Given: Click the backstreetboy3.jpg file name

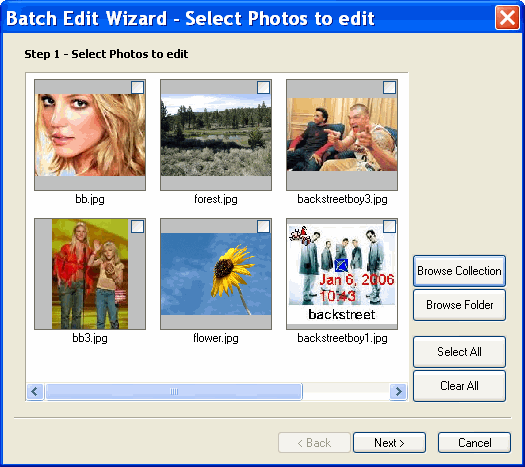Looking at the screenshot, I should click(342, 199).
